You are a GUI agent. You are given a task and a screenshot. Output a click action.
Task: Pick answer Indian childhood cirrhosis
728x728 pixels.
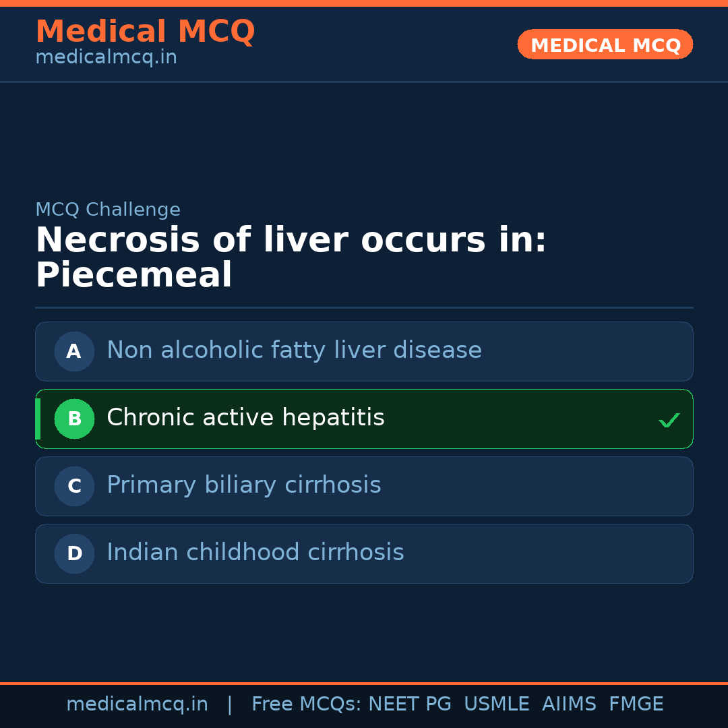[x=255, y=553]
